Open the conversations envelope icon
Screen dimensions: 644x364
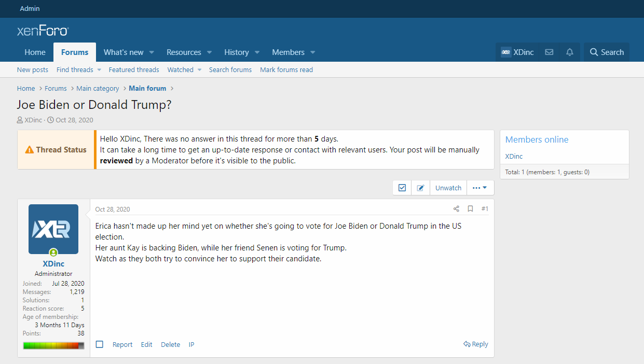coord(549,52)
